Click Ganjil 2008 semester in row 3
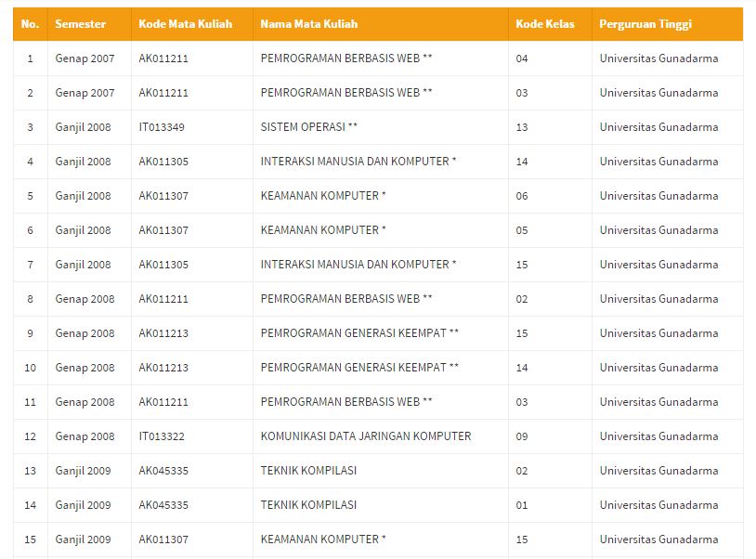The width and height of the screenshot is (756, 559). tap(83, 128)
